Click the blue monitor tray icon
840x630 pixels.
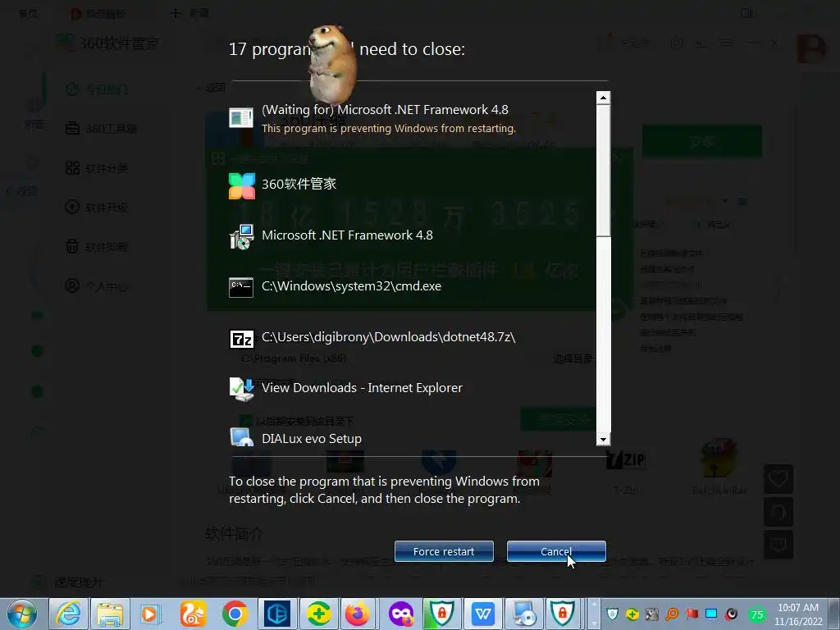tap(711, 614)
